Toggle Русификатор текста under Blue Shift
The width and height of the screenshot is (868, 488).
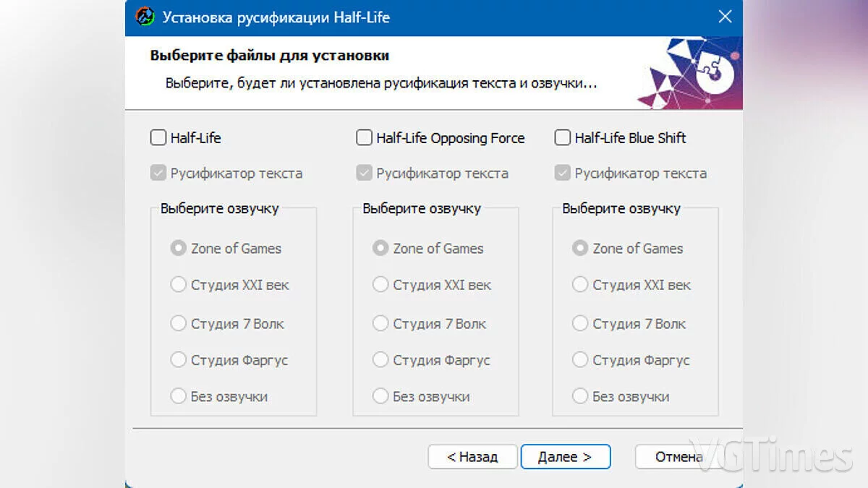pyautogui.click(x=563, y=174)
